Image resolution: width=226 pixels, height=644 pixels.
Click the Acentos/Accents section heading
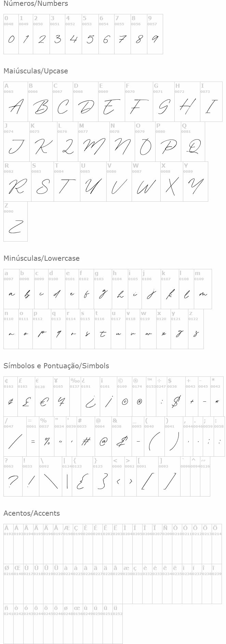[x=31, y=513]
